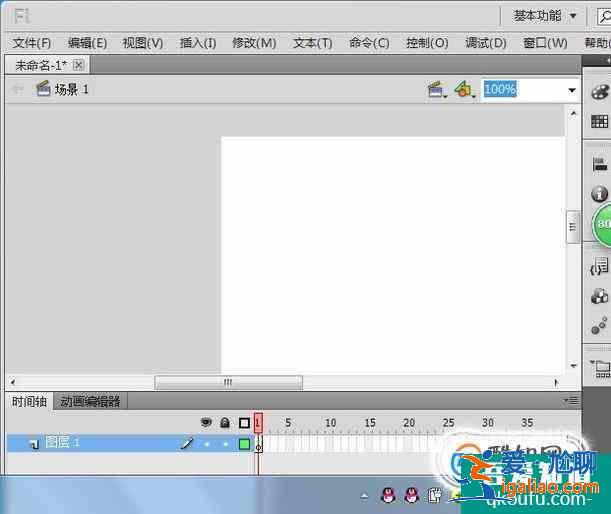Open the project panel icon at the bottom of the right dock
Viewport: 611px width, 514px height.
click(x=600, y=369)
